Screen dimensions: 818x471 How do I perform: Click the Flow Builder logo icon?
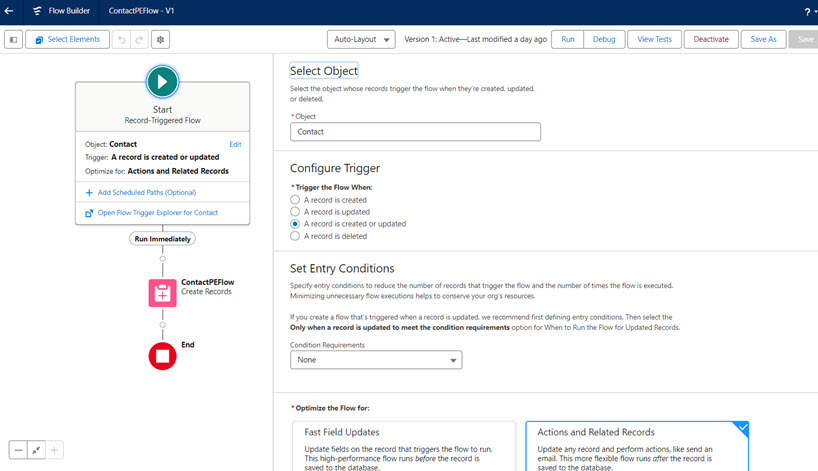pyautogui.click(x=37, y=10)
